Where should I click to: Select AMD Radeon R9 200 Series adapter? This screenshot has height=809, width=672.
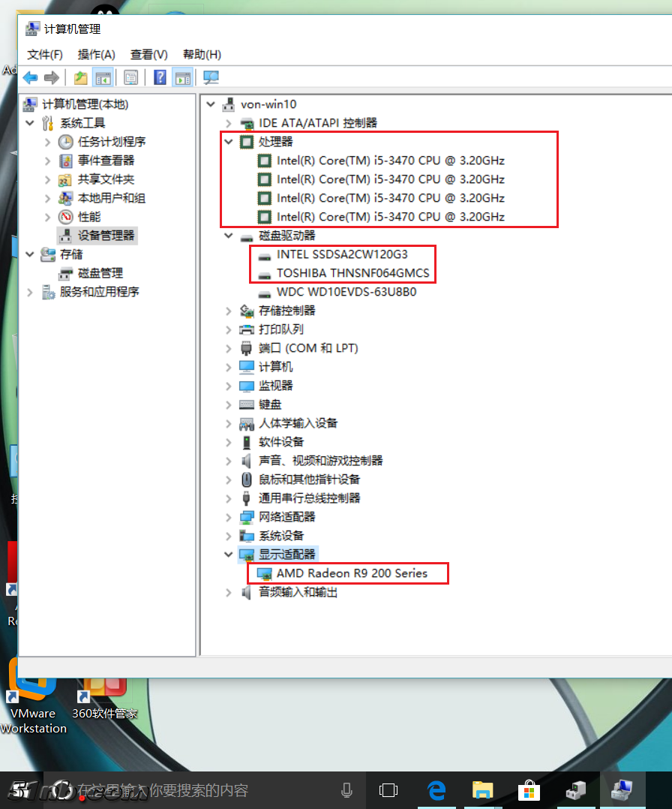point(352,573)
